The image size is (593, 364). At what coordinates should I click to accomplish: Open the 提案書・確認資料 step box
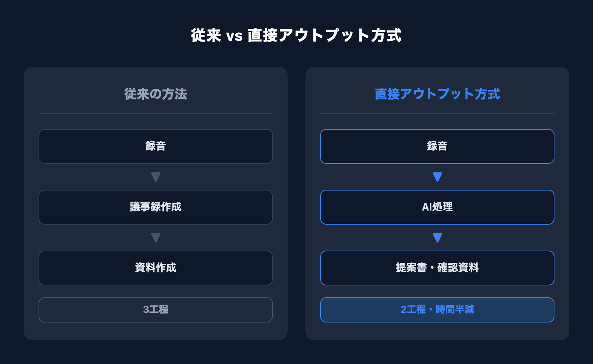pyautogui.click(x=437, y=268)
